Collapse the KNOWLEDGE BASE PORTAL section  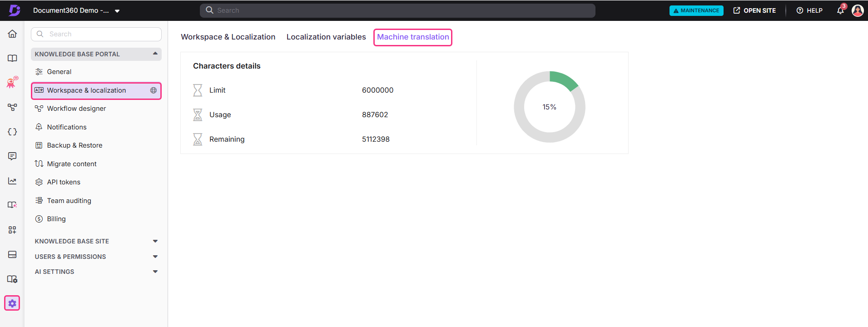coord(96,54)
